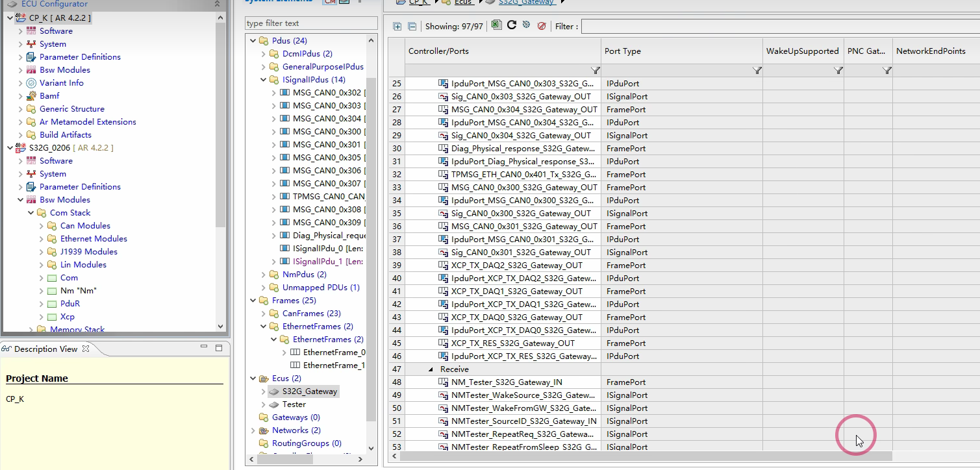
Task: Click the expand all rows icon in table toolbar
Action: [x=397, y=27]
